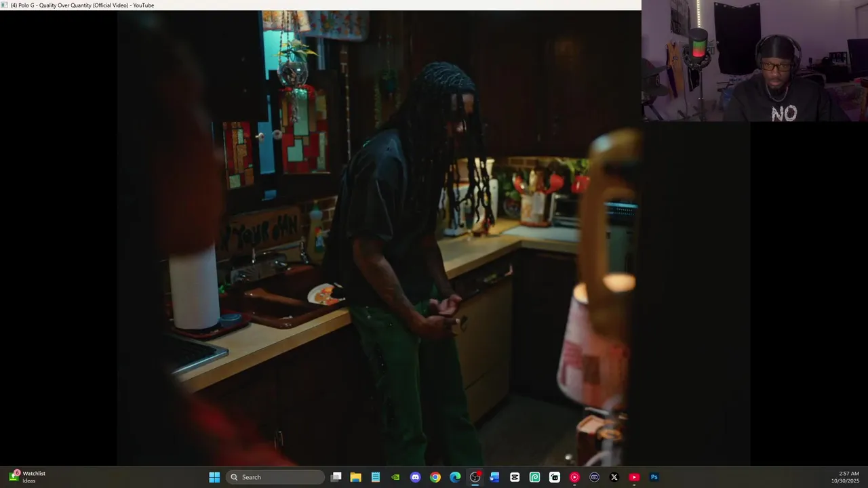Open the purple ring app icon on the taskbar
This screenshot has height=488, width=868.
[x=595, y=477]
